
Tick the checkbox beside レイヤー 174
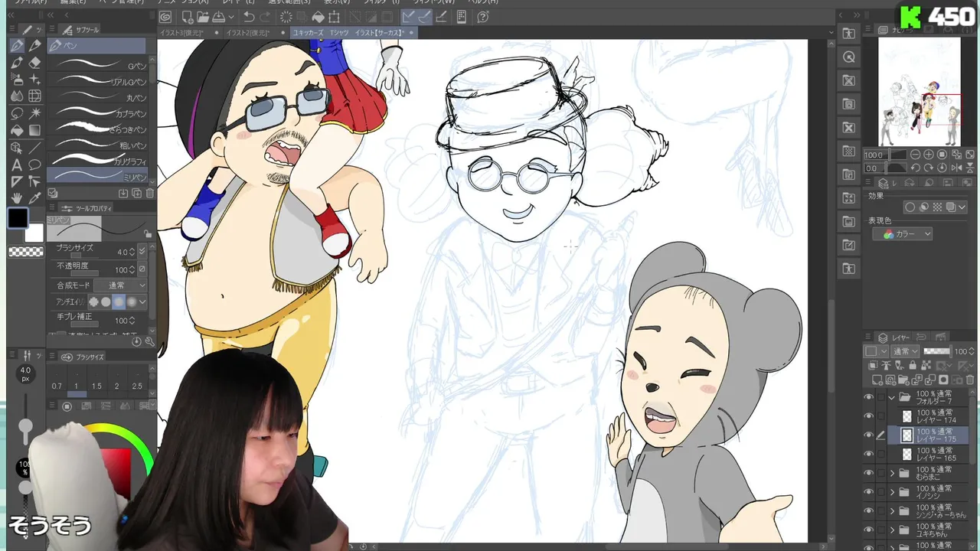pyautogui.click(x=881, y=416)
